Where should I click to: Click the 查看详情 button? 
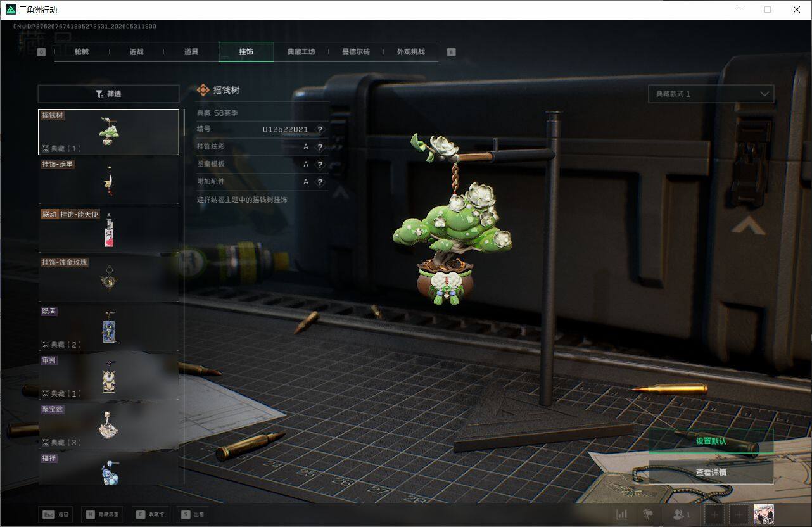coord(711,472)
